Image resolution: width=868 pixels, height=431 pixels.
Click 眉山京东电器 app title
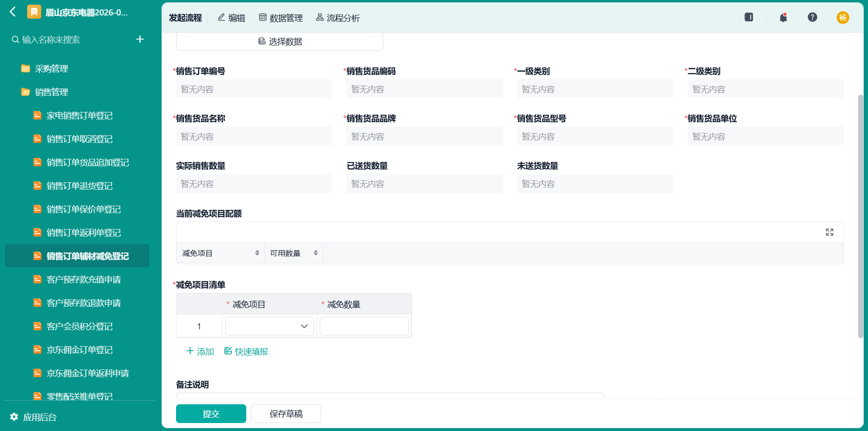[87, 13]
